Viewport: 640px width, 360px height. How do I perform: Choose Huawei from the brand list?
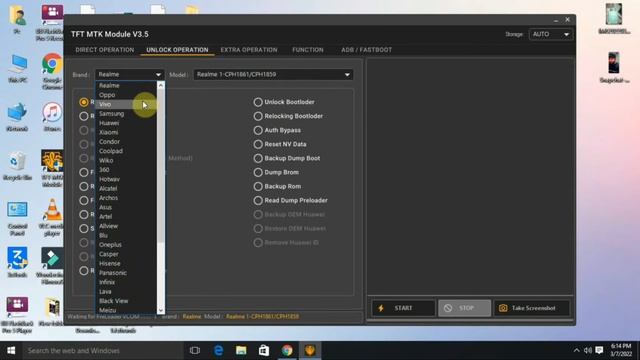click(126, 123)
